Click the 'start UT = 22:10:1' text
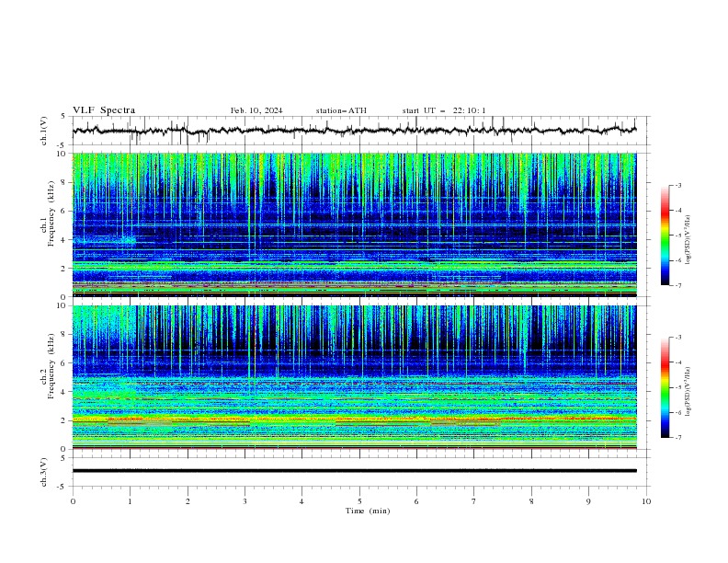728x563 pixels. (444, 110)
